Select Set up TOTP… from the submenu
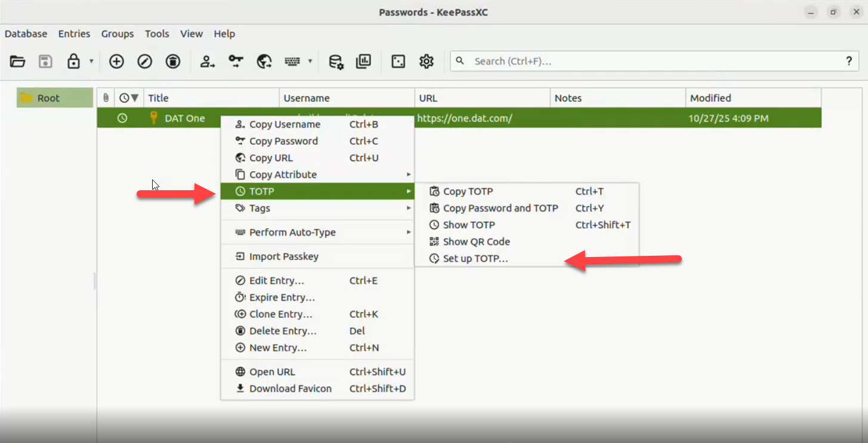The image size is (868, 443). point(475,259)
